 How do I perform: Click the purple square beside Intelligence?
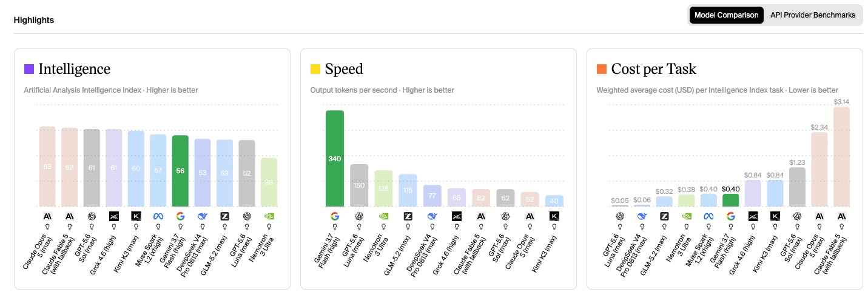click(x=29, y=69)
